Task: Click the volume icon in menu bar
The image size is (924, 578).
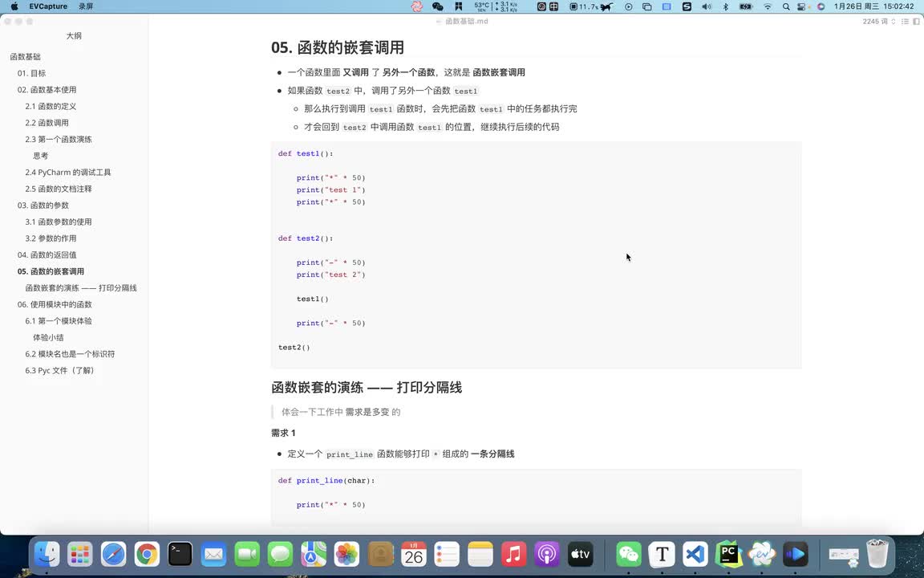Action: tap(707, 6)
